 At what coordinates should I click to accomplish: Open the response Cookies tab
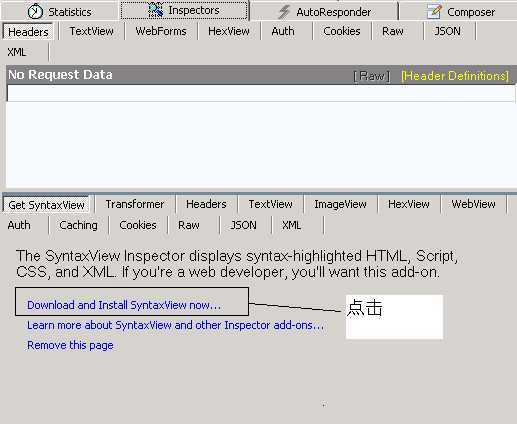point(138,225)
